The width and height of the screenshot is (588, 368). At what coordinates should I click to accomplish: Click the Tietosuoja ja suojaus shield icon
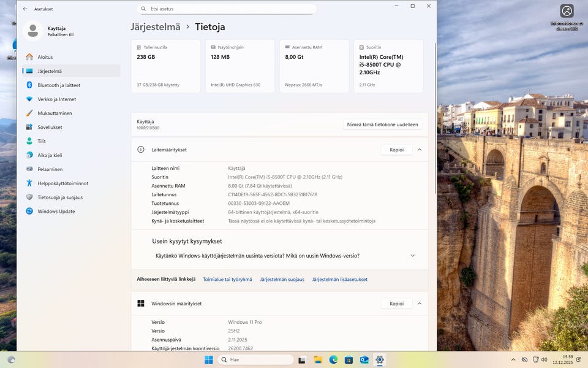click(29, 197)
